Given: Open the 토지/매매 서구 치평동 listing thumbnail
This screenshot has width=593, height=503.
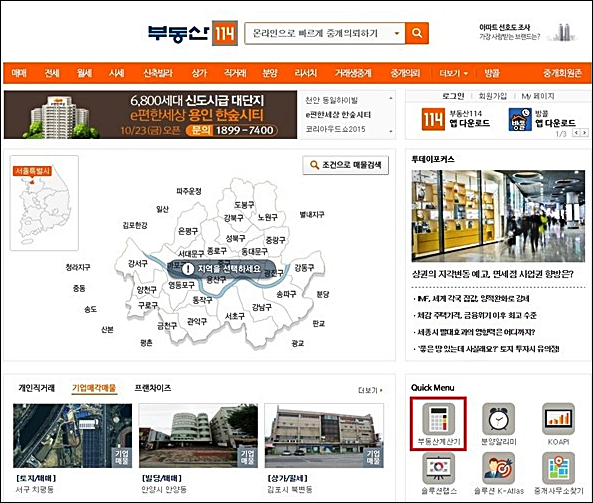Looking at the screenshot, I should point(73,436).
